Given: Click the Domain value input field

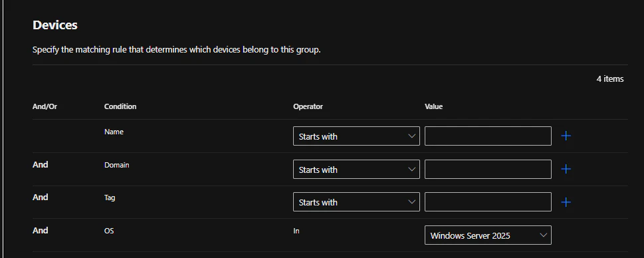Looking at the screenshot, I should (488, 170).
